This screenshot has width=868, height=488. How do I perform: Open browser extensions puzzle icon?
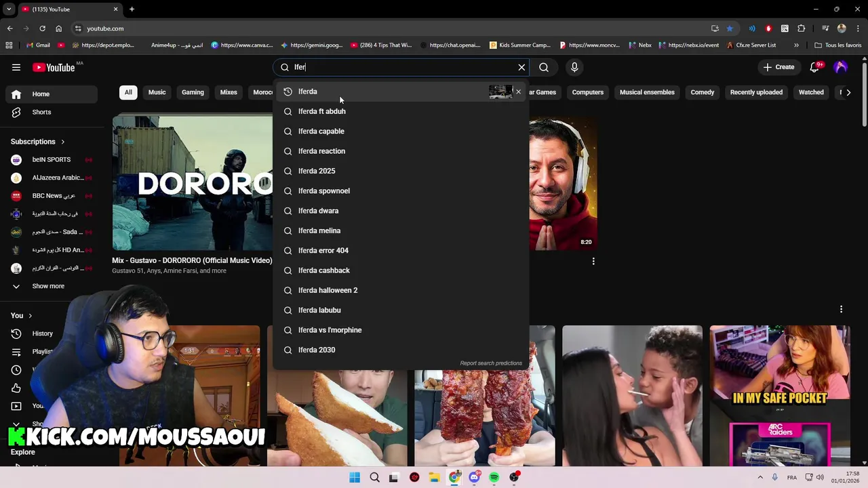coord(802,28)
